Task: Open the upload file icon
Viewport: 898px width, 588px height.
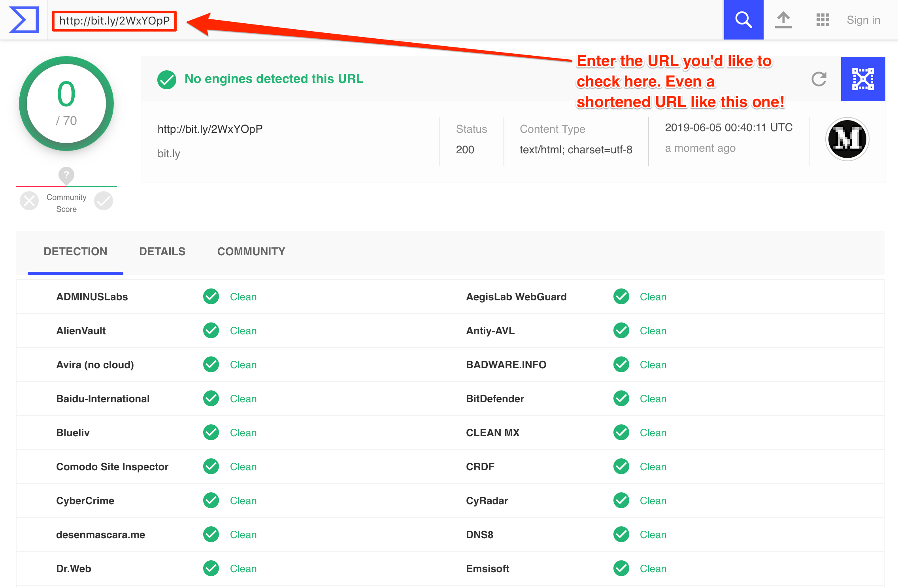Action: 783,20
